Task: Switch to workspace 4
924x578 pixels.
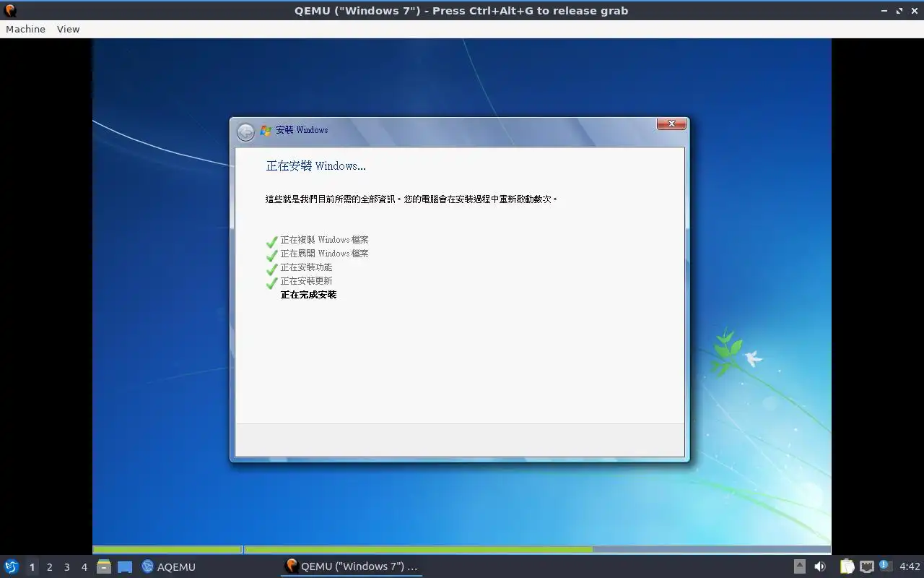Action: tap(84, 567)
